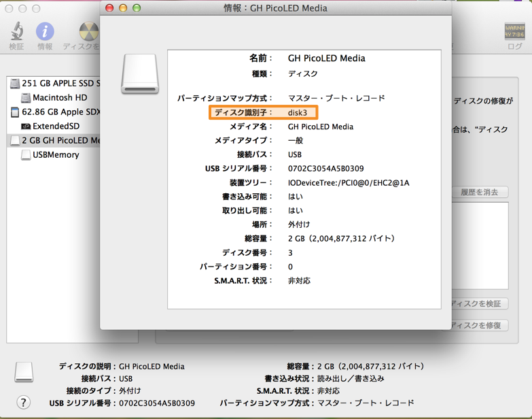Click the GH PicoLED Media sidebar drive icon

tap(15, 141)
